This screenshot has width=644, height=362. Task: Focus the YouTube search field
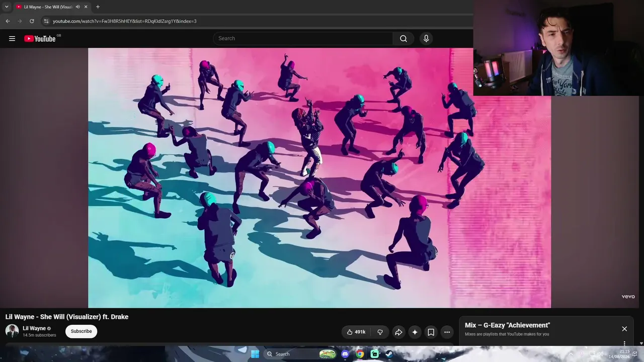(303, 39)
